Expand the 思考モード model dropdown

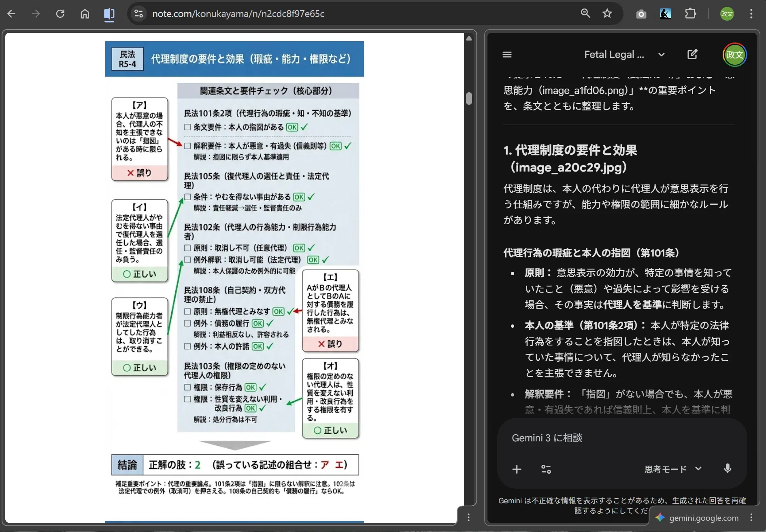pyautogui.click(x=673, y=469)
